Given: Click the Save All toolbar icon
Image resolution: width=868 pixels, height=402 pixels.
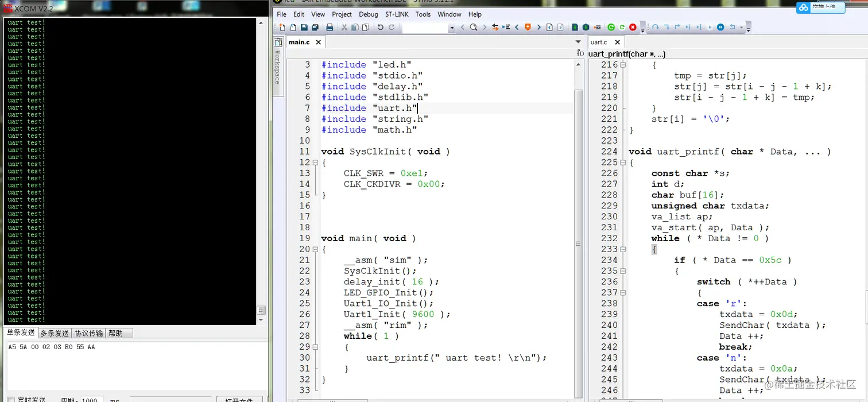Looking at the screenshot, I should coord(315,27).
